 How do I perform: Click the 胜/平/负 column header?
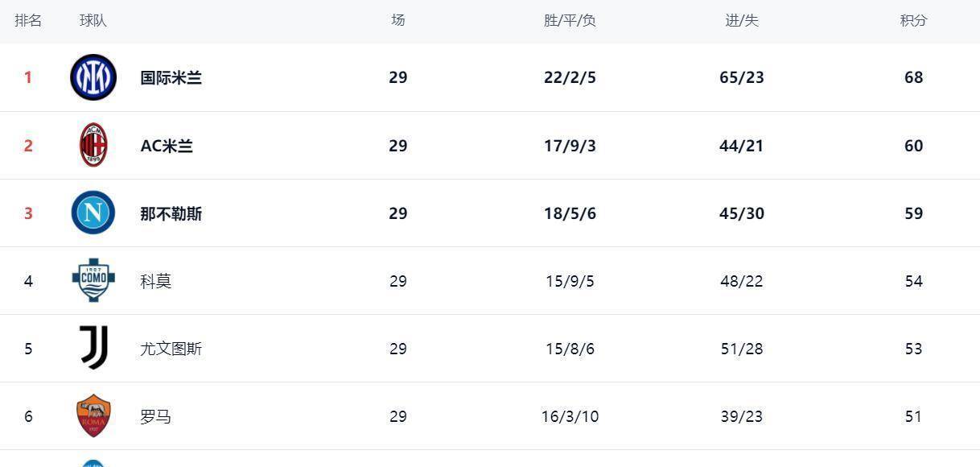point(570,20)
